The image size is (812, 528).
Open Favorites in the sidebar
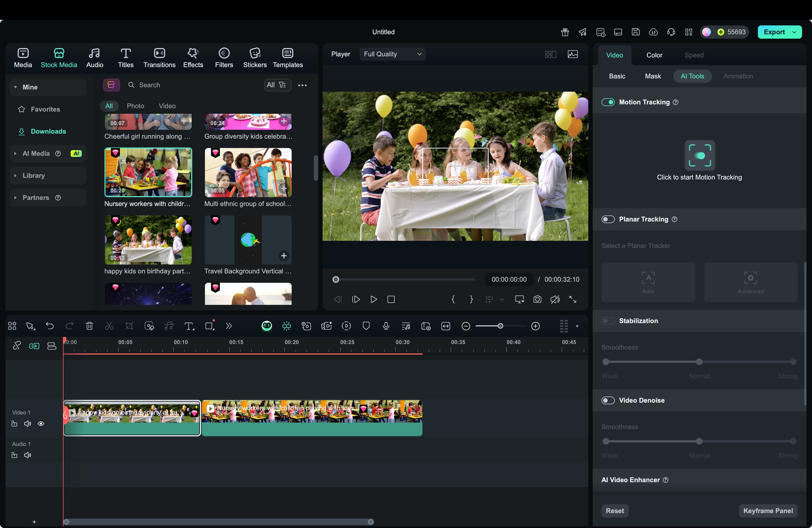click(45, 109)
